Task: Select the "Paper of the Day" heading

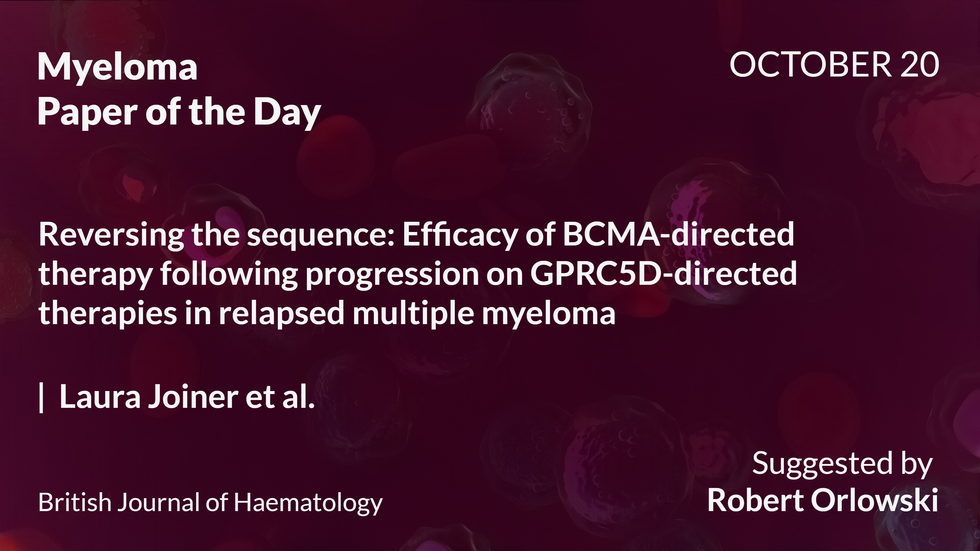Action: 179,112
